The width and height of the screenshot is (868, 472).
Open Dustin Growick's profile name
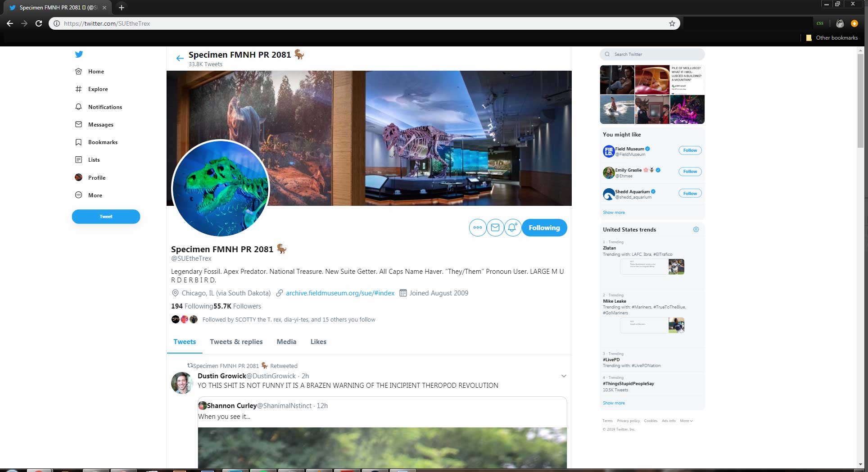222,376
